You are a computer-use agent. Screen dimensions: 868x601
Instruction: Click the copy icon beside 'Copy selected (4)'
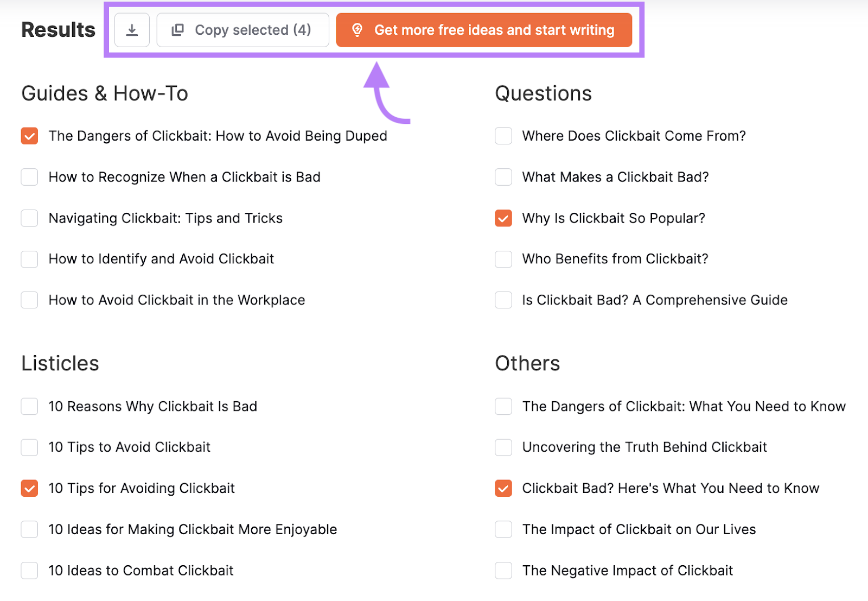(x=177, y=30)
